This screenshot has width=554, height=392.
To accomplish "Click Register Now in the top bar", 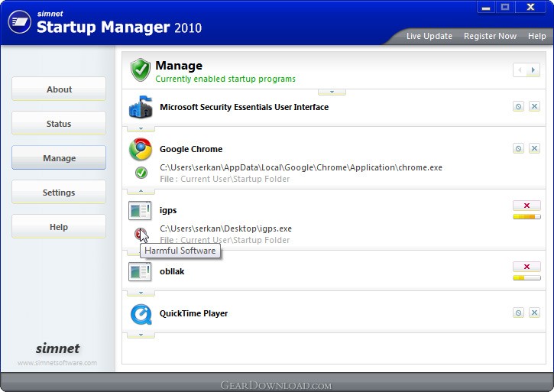I will 490,36.
